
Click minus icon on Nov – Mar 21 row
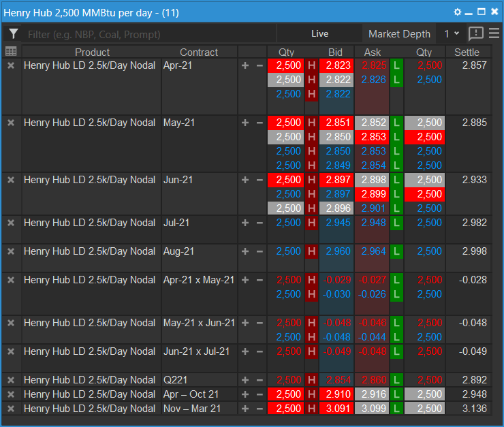[259, 409]
